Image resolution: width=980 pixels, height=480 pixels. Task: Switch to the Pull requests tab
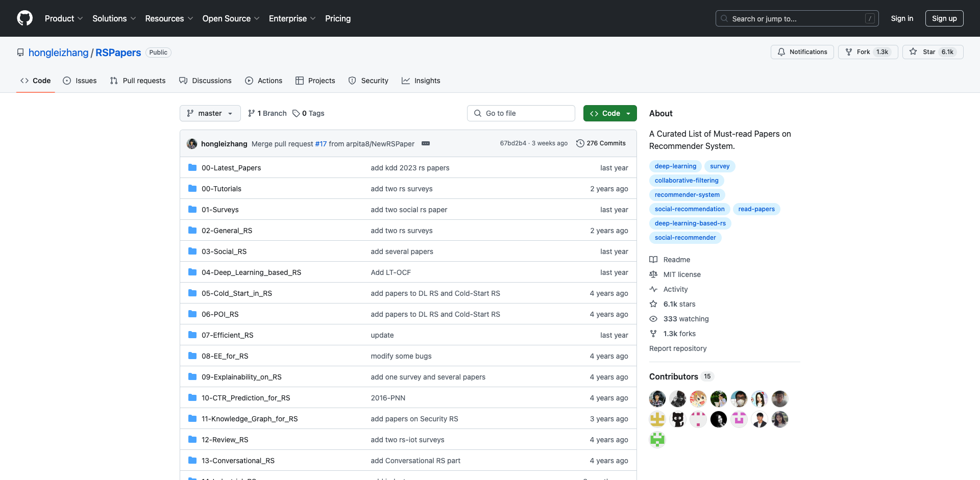click(138, 81)
